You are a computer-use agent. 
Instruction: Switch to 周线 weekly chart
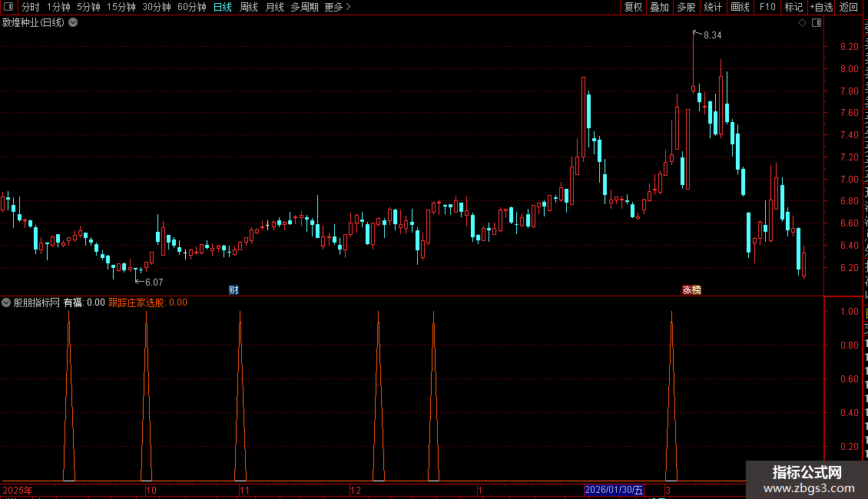(249, 7)
